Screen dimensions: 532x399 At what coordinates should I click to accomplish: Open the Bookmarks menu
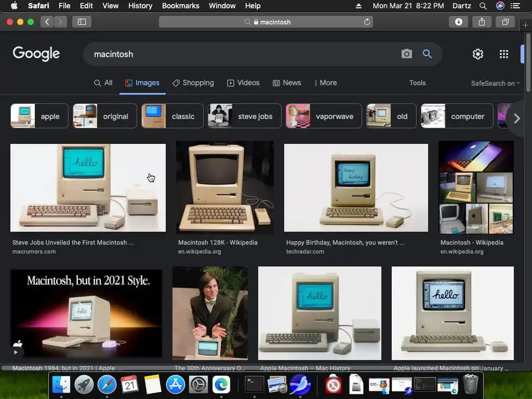[180, 6]
